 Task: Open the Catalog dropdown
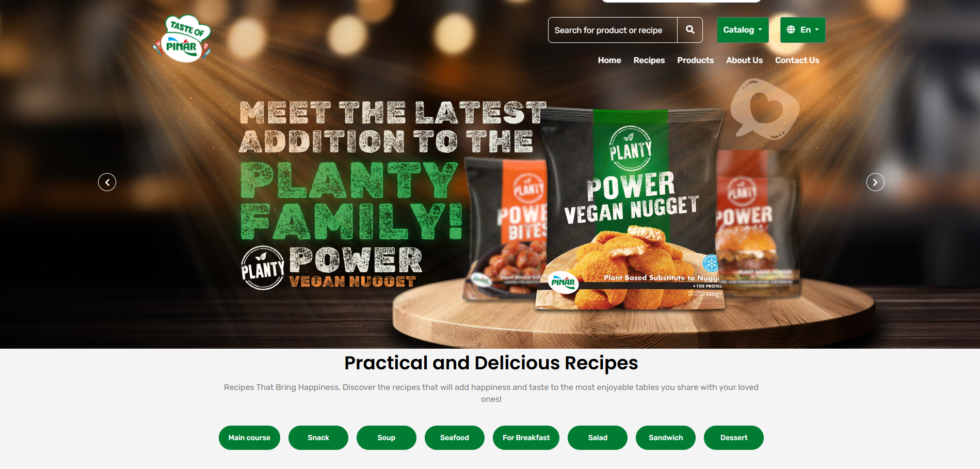[743, 30]
